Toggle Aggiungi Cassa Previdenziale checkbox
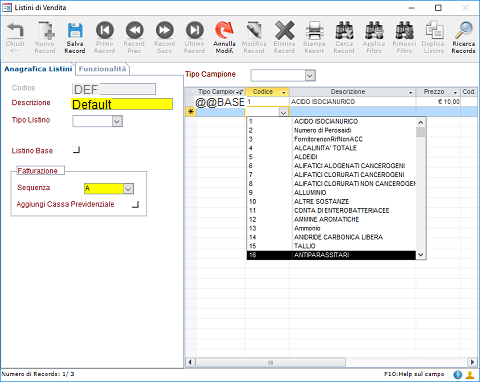The width and height of the screenshot is (480, 382). point(135,204)
